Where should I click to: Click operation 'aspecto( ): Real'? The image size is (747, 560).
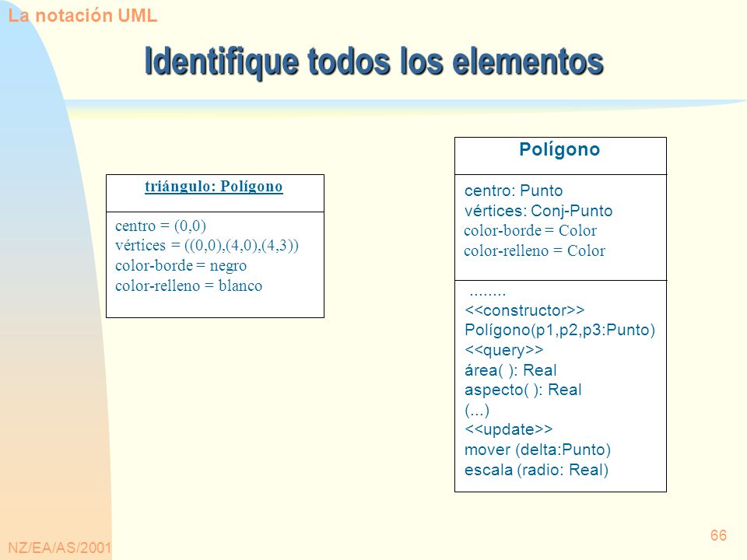tap(523, 390)
